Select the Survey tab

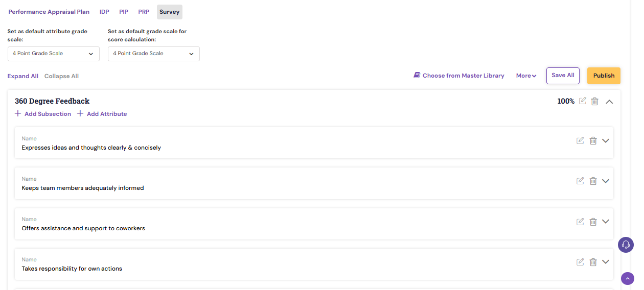click(x=170, y=12)
